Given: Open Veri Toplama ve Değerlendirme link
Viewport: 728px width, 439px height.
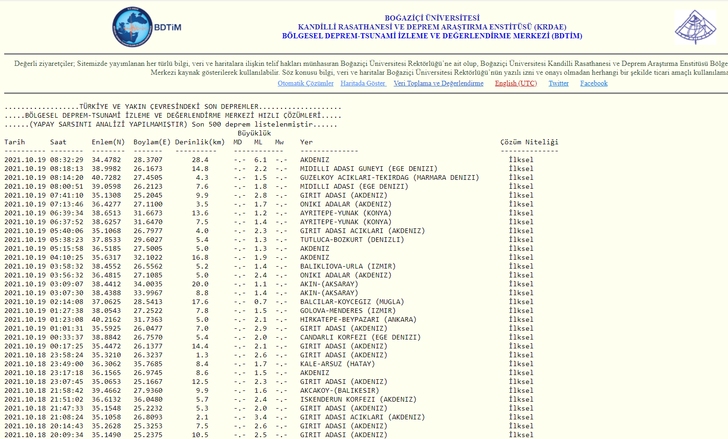Looking at the screenshot, I should coord(438,84).
